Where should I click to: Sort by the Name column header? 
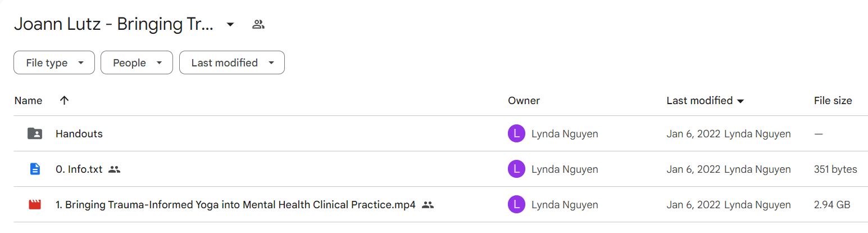[x=28, y=101]
